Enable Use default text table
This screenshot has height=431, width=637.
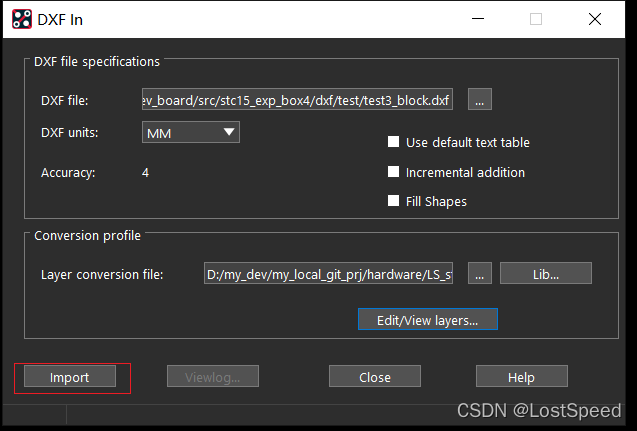coord(394,143)
